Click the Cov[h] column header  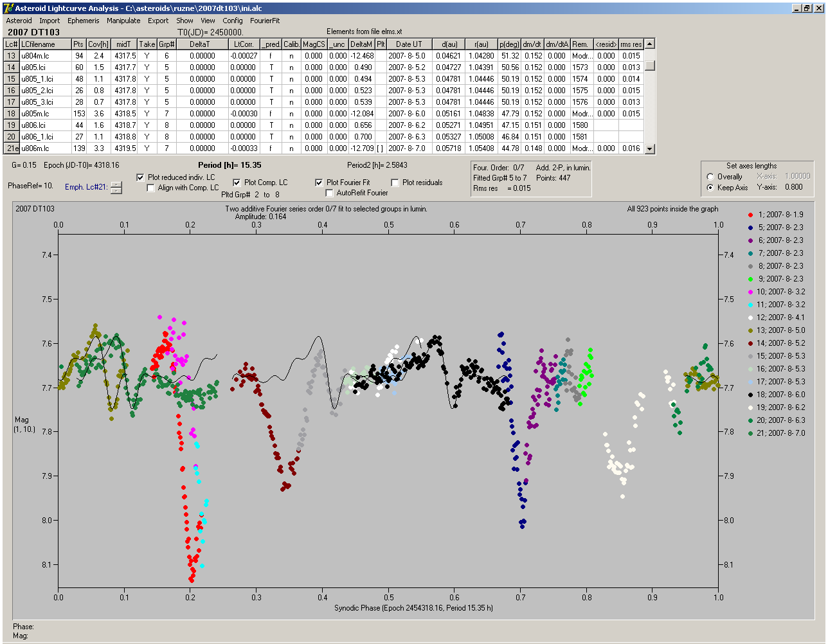(98, 44)
